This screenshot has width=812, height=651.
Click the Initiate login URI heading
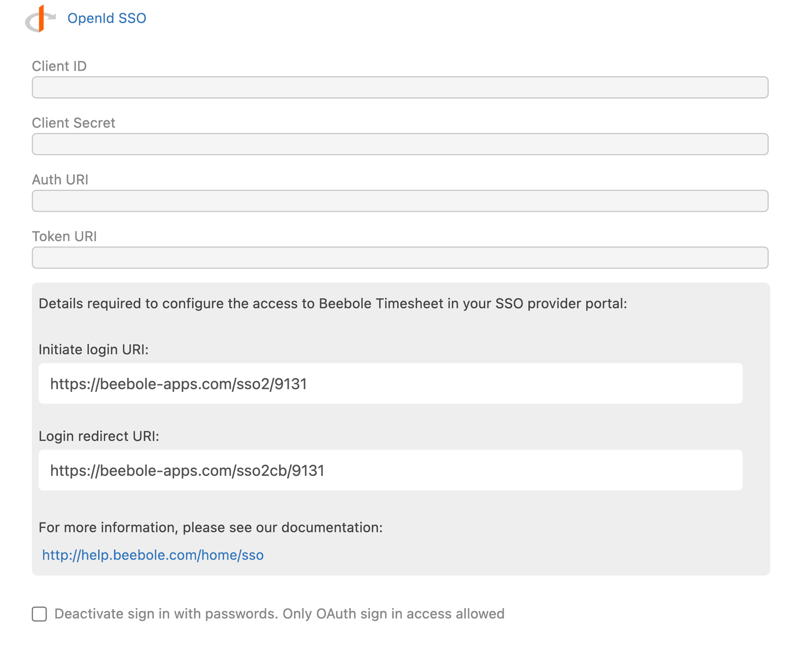pyautogui.click(x=93, y=349)
